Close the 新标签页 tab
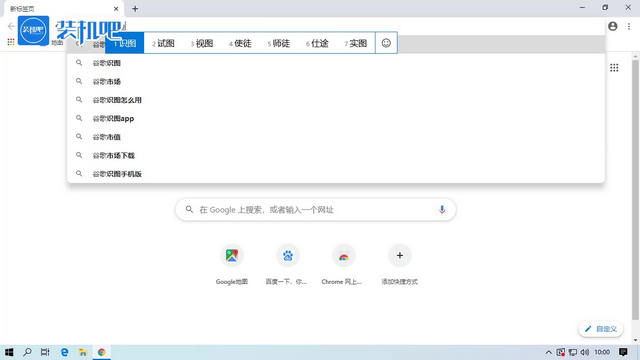This screenshot has height=360, width=640. [x=116, y=9]
